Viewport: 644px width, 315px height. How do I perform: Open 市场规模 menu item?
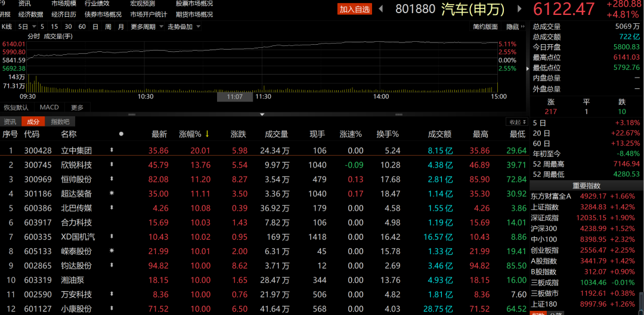tap(64, 4)
